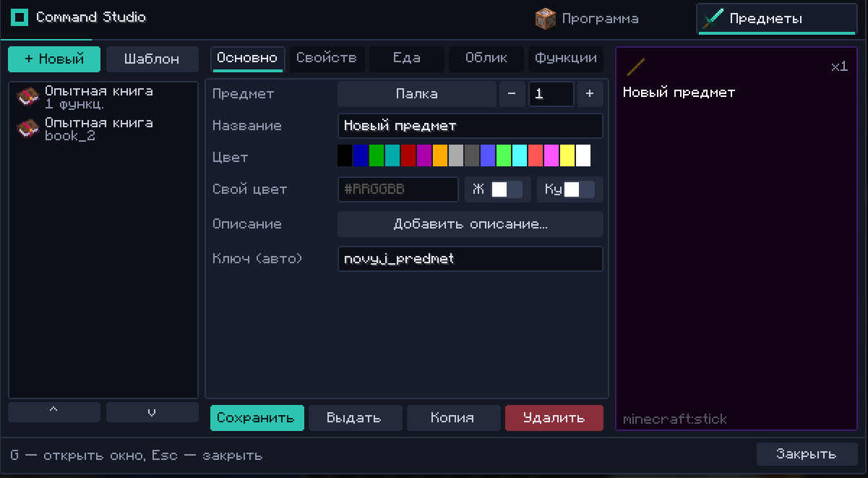The image size is (868, 478).
Task: Click Добавить описание button
Action: point(470,224)
